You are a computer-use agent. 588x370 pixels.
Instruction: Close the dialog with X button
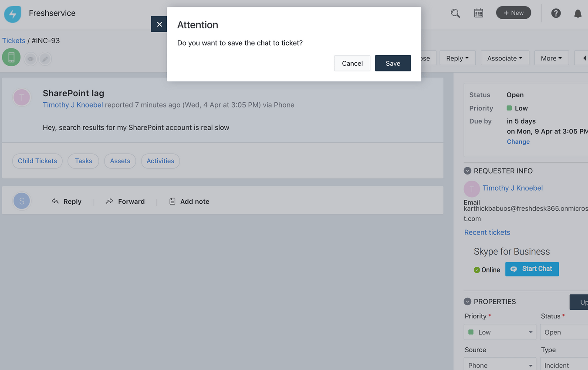[x=159, y=24]
